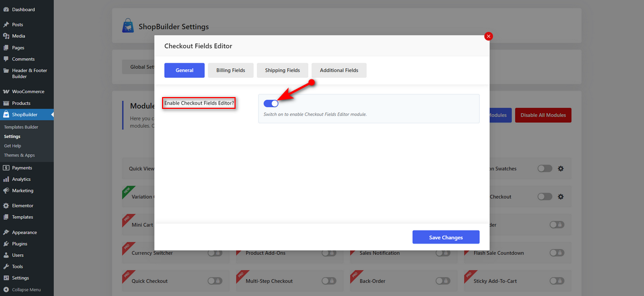Toggle the locked Back-Order switch
The image size is (644, 296).
[443, 281]
